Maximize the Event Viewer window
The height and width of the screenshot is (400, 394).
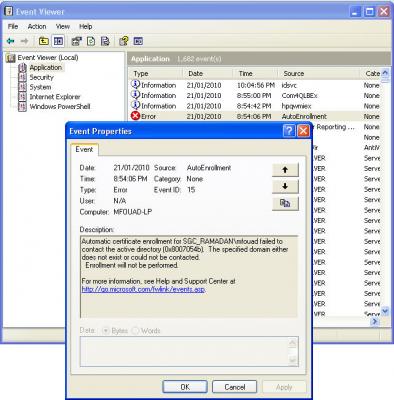(370, 12)
